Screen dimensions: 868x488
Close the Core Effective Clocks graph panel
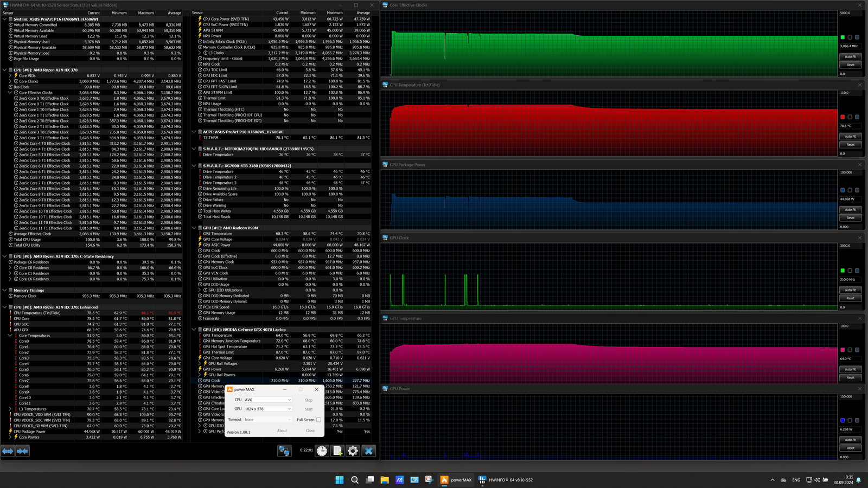tap(860, 5)
